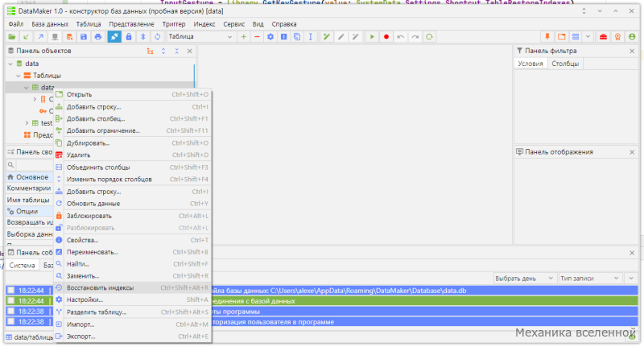
Task: Click the blue sync arrows toolbar icon
Action: tap(157, 37)
